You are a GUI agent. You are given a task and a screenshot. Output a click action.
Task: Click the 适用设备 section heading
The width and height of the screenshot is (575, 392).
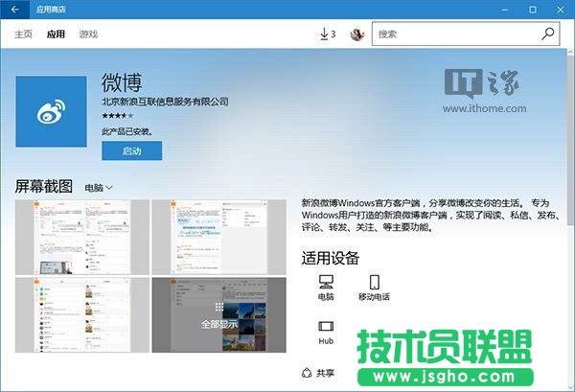click(x=330, y=258)
